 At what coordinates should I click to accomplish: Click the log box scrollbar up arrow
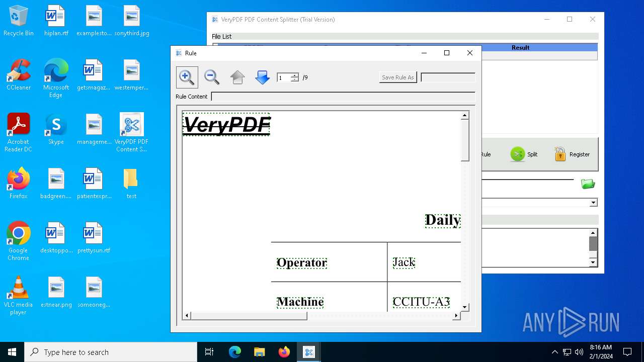593,233
